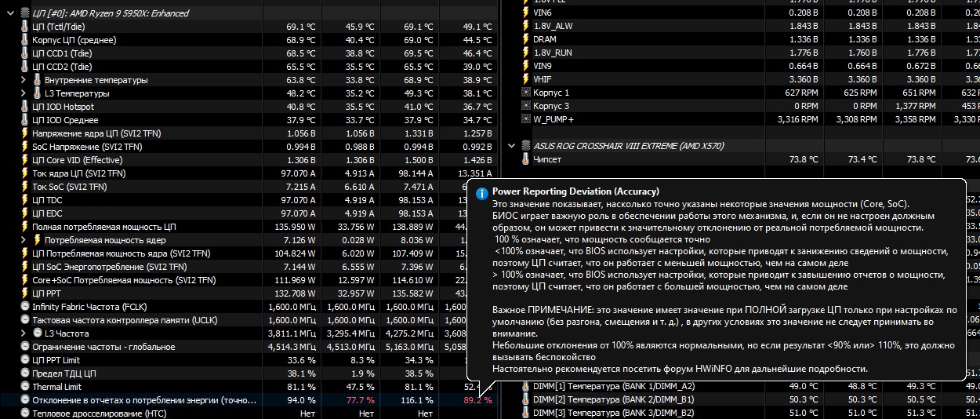
Task: Click the lightning icon for ЦП TDC
Action: click(x=24, y=200)
